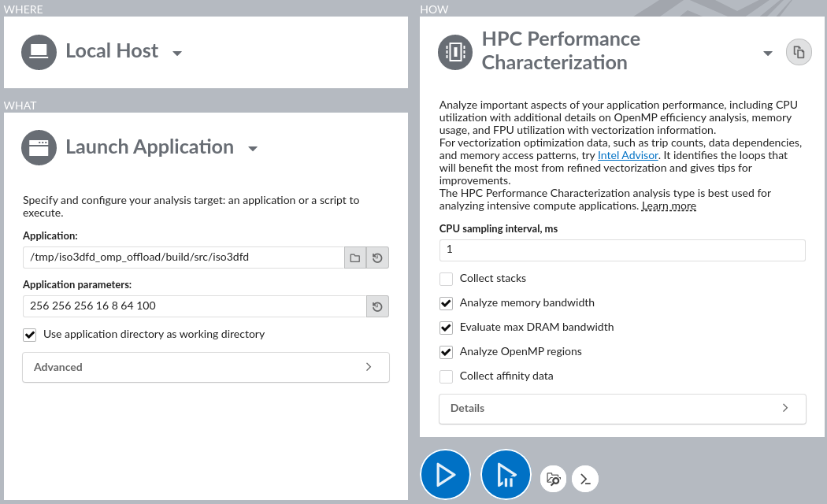Screen dimensions: 827x504
Task: Enable the Collect stacks option
Action: pos(446,279)
